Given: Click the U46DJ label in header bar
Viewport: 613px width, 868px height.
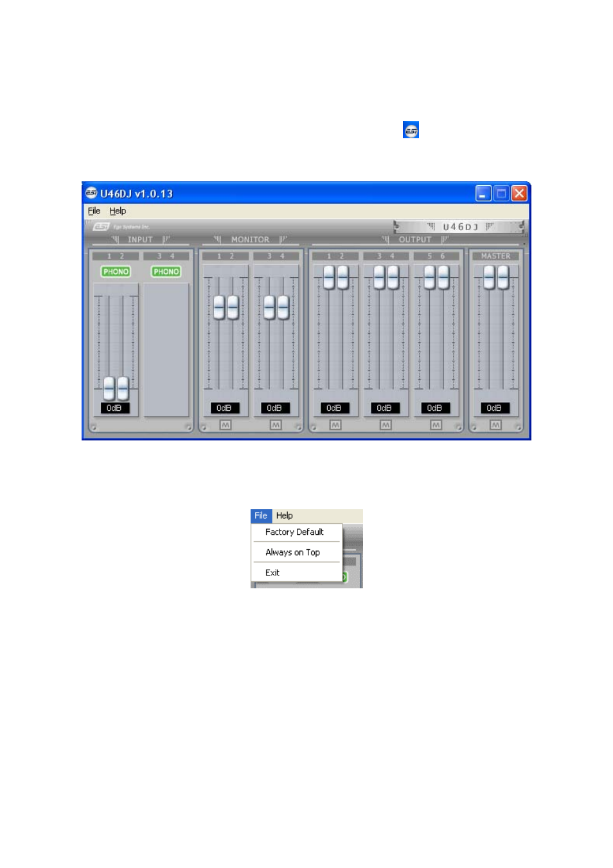Looking at the screenshot, I should (461, 226).
